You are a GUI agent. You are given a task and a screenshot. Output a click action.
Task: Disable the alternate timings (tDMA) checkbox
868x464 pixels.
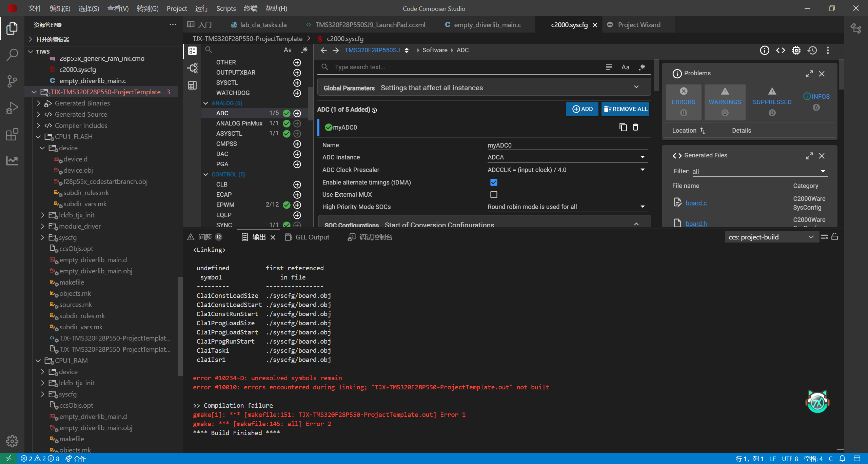tap(494, 182)
